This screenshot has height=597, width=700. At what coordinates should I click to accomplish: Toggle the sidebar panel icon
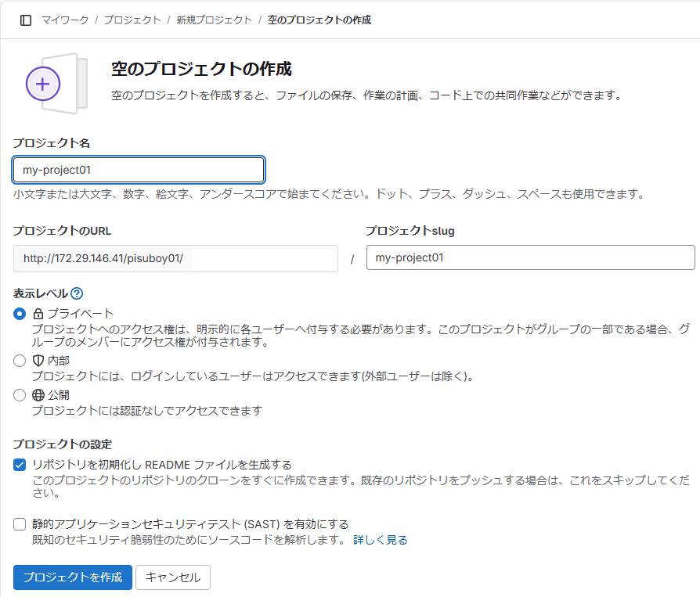click(x=26, y=20)
